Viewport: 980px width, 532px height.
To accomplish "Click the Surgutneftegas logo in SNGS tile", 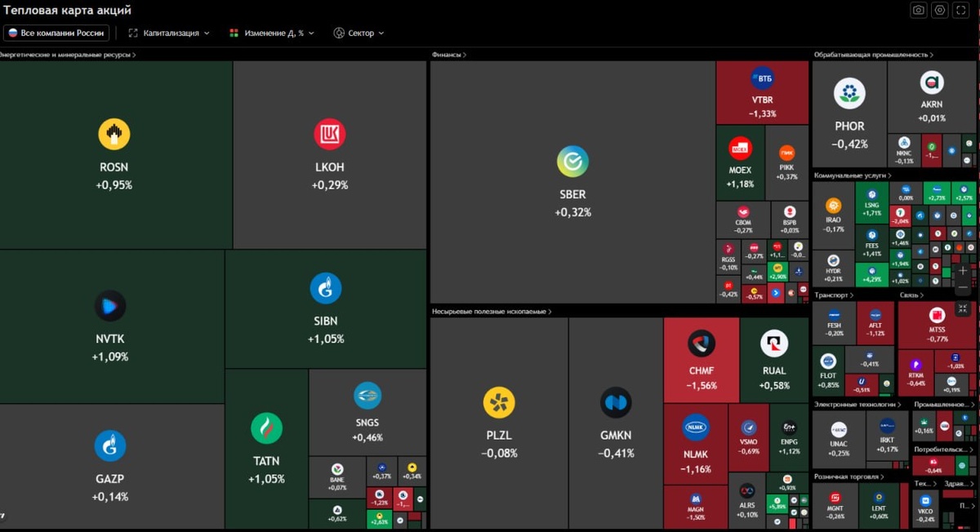I will coord(367,396).
